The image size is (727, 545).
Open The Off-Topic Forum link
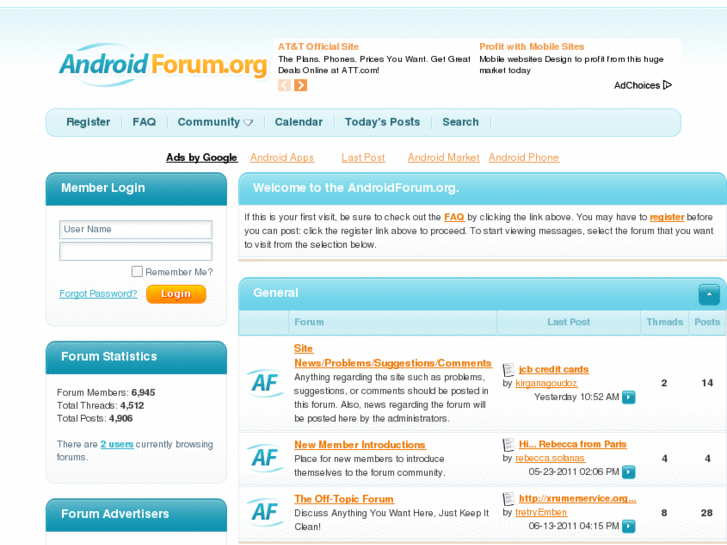click(344, 499)
